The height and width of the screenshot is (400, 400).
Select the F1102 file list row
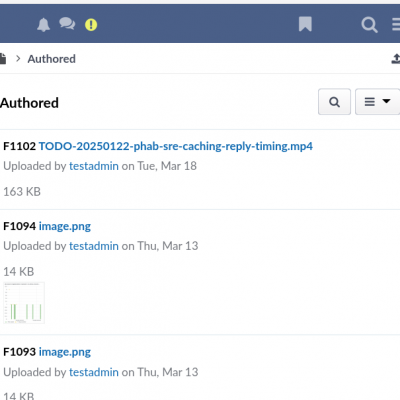[200, 169]
